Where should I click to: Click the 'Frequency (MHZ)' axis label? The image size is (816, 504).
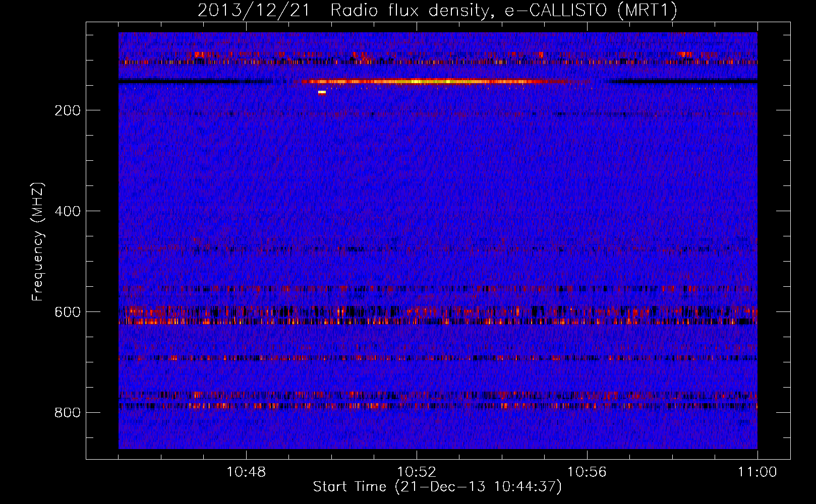pyautogui.click(x=38, y=242)
